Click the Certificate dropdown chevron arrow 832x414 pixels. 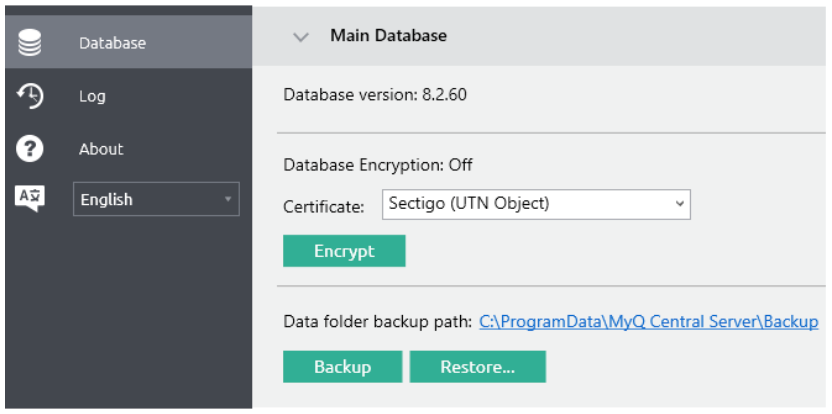pos(680,204)
